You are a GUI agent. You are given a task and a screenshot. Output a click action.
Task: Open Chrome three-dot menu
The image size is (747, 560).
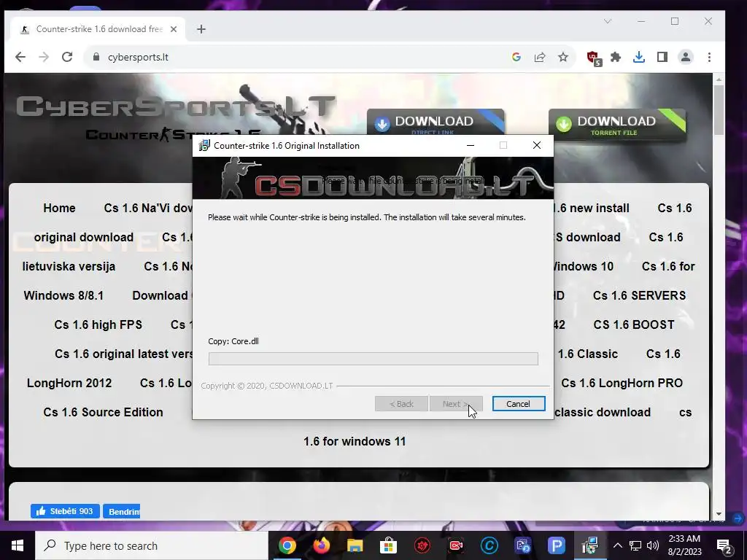(709, 57)
